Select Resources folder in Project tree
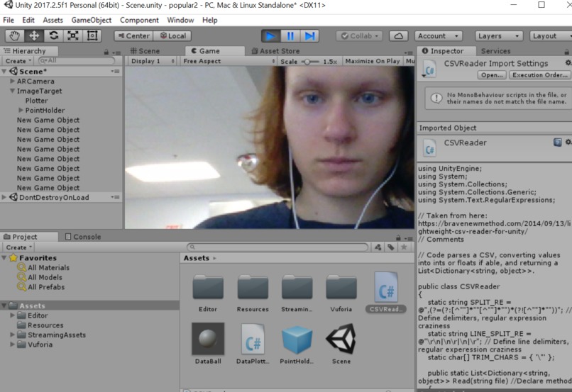The width and height of the screenshot is (572, 392). click(45, 325)
